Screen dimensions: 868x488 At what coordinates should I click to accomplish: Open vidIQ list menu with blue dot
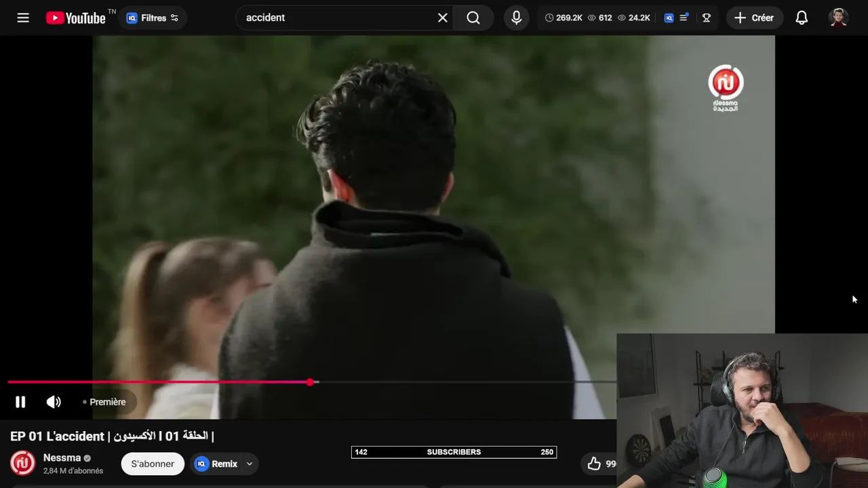684,18
